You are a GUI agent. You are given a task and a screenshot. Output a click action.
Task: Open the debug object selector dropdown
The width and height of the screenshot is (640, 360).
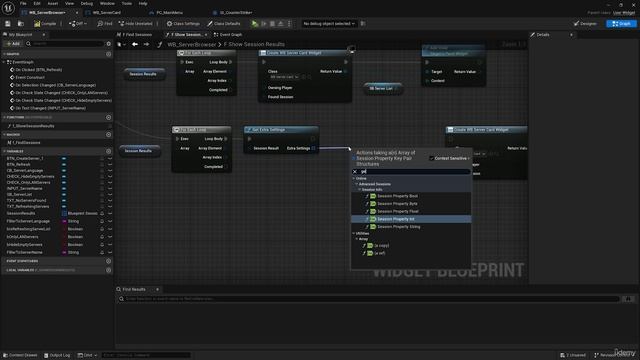(x=329, y=24)
